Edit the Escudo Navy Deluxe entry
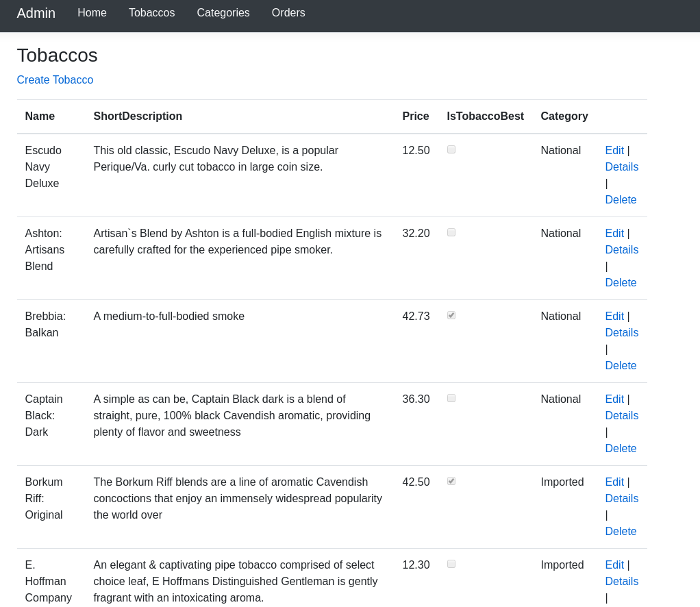 click(614, 150)
